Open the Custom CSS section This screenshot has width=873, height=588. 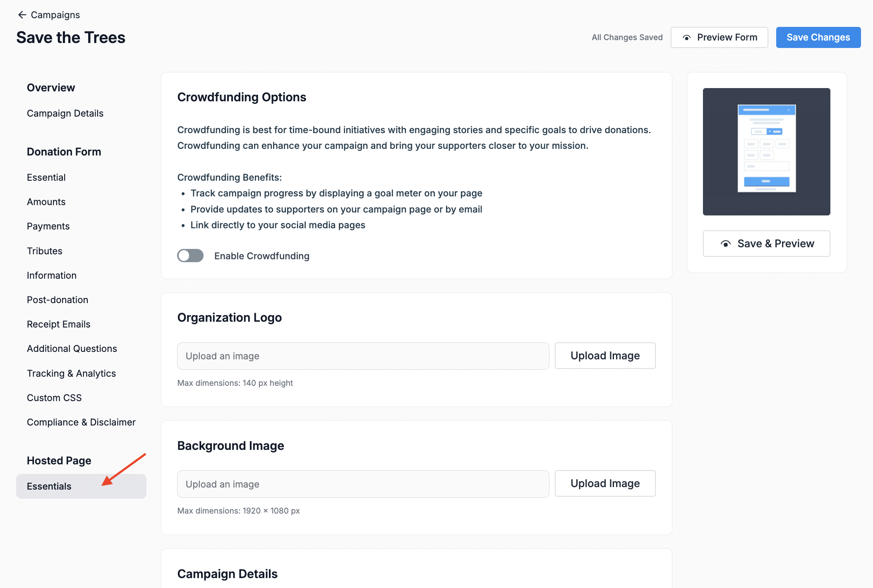[x=54, y=397]
